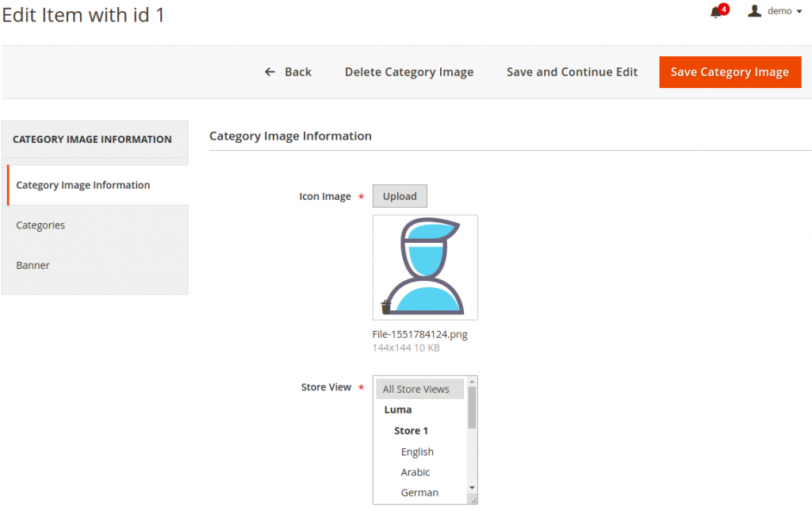812x511 pixels.
Task: Select Arabic in the Store View list
Action: 415,472
